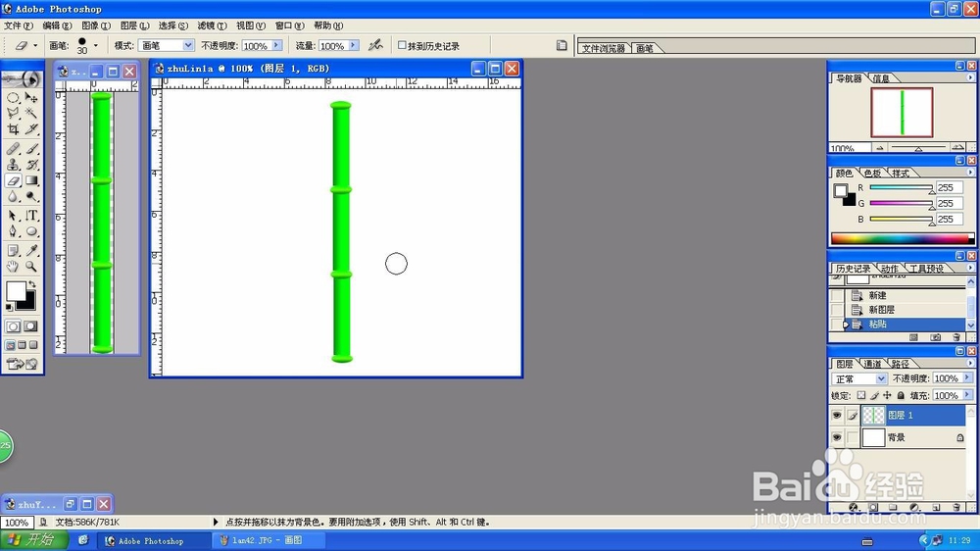980x551 pixels.
Task: Select the Crop tool
Action: (13, 128)
